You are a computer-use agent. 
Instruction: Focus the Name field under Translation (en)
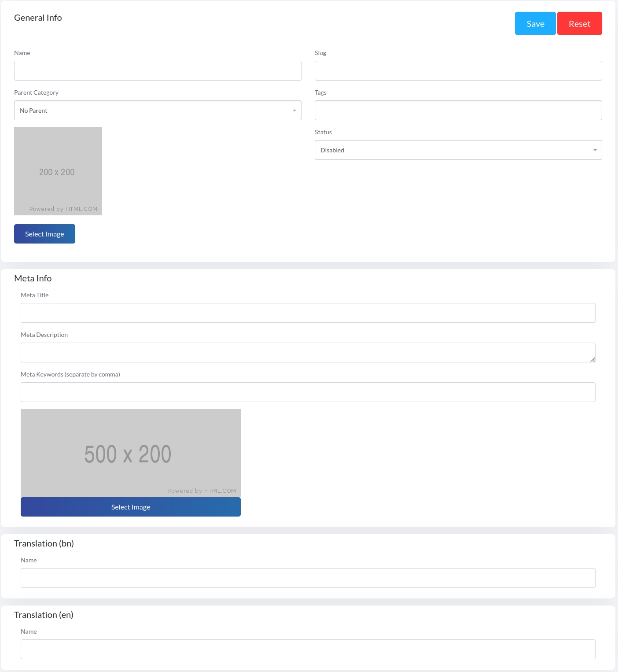pos(308,650)
